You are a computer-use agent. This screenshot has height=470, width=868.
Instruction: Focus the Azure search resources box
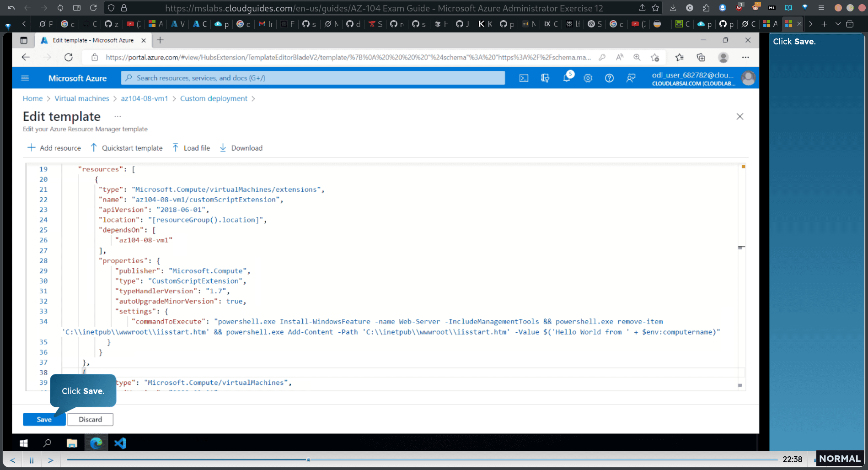coord(313,78)
